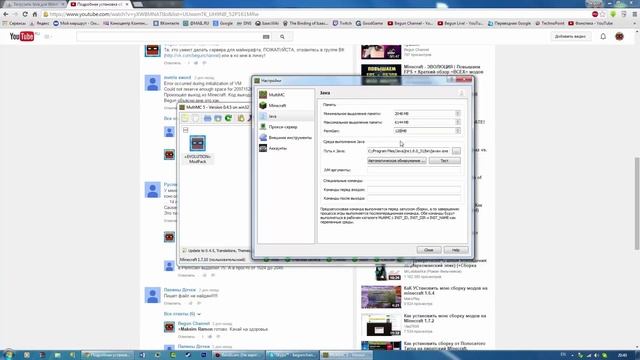Viewport: 640px width, 360px height.
Task: Click the green refresh icon in MultiMC toolbar
Action: pyautogui.click(x=229, y=118)
